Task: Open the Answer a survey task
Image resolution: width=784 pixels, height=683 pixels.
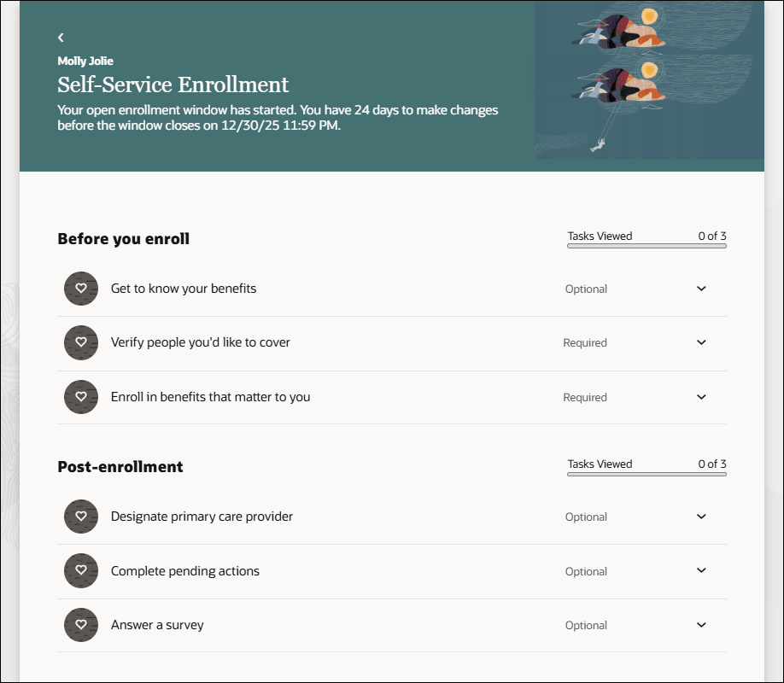Action: click(x=156, y=625)
